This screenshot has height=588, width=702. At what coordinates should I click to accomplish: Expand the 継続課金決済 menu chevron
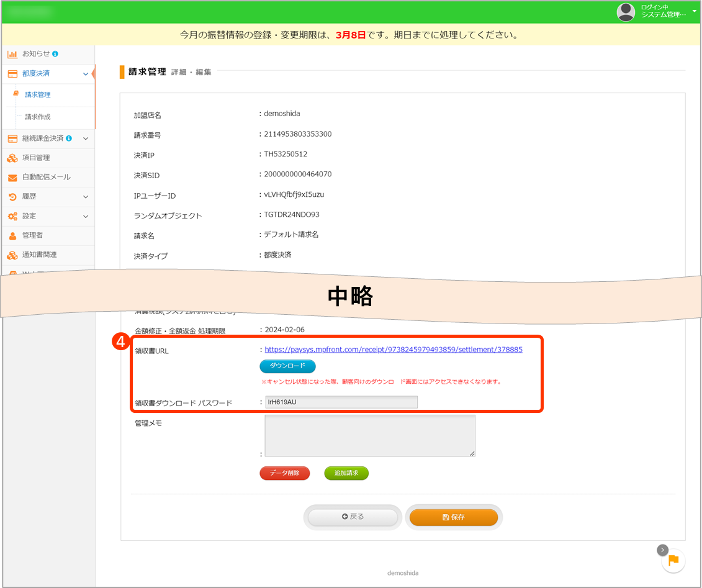(86, 138)
